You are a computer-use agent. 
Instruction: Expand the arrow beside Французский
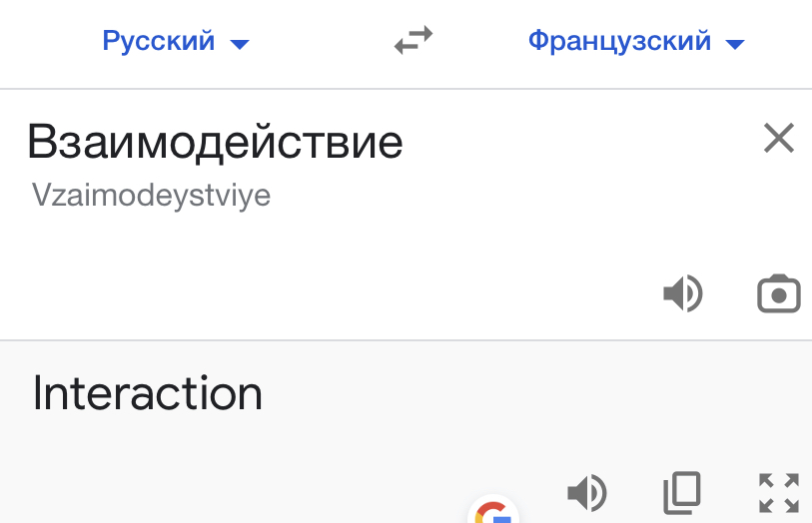click(x=735, y=44)
